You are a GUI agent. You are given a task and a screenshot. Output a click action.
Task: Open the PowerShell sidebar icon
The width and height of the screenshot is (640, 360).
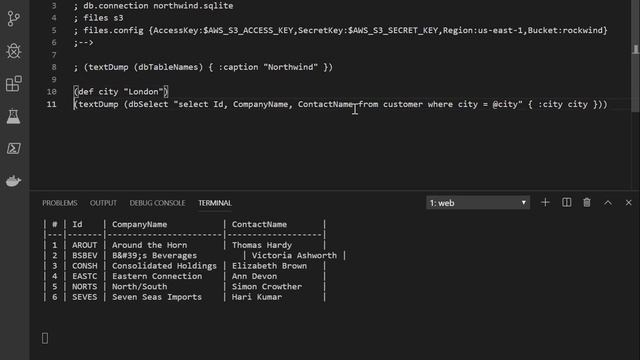(13, 148)
